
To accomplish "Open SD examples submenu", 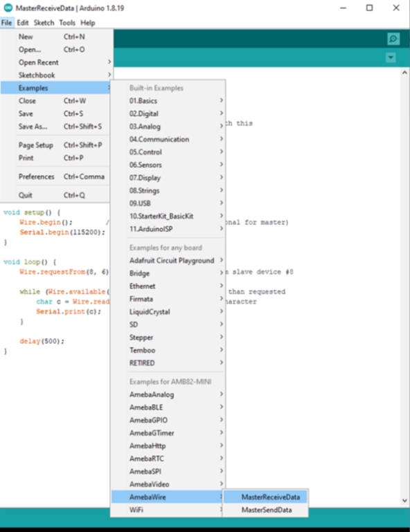I will pyautogui.click(x=168, y=324).
